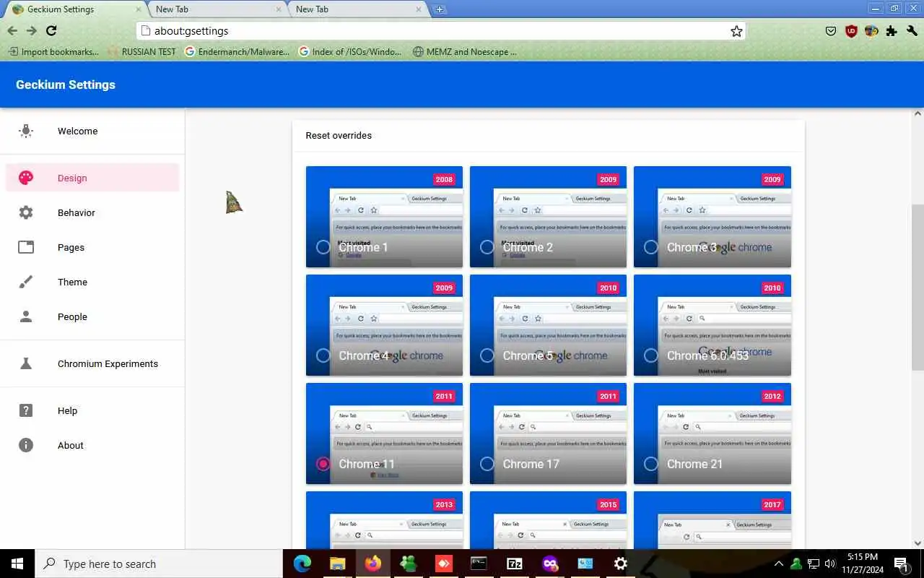Open File Explorer from the taskbar

tap(338, 564)
